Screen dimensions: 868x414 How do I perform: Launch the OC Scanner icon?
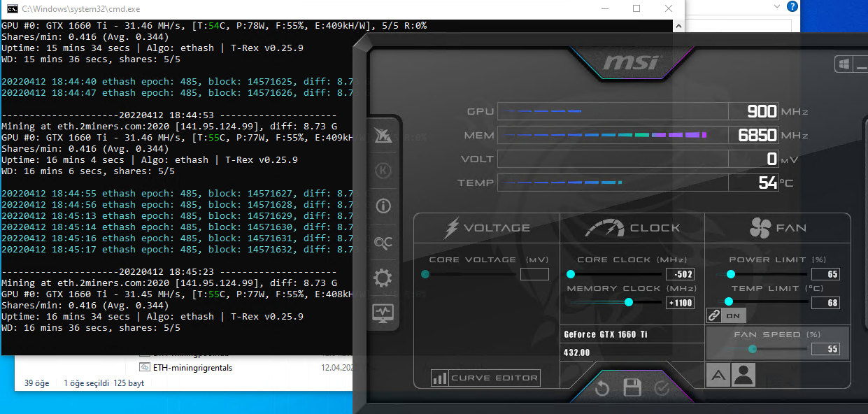click(383, 243)
